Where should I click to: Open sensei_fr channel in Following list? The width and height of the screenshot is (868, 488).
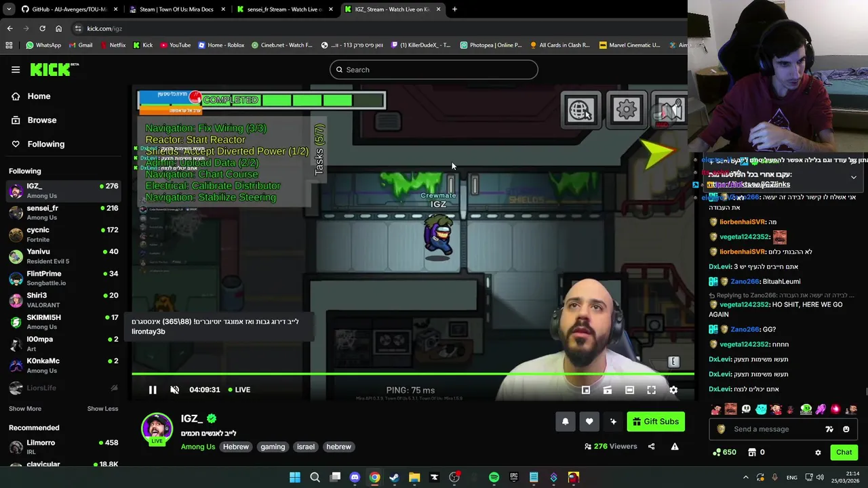[63, 213]
